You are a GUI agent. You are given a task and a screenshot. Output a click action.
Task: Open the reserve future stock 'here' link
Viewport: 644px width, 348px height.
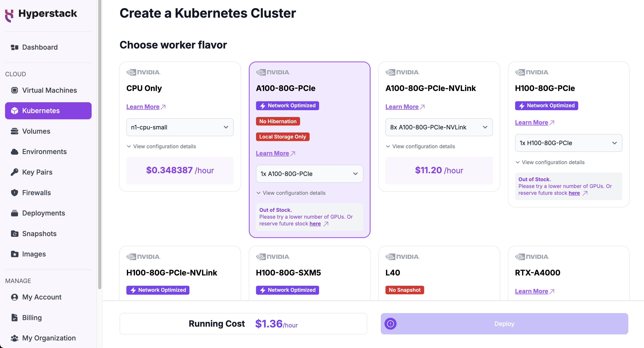click(315, 224)
